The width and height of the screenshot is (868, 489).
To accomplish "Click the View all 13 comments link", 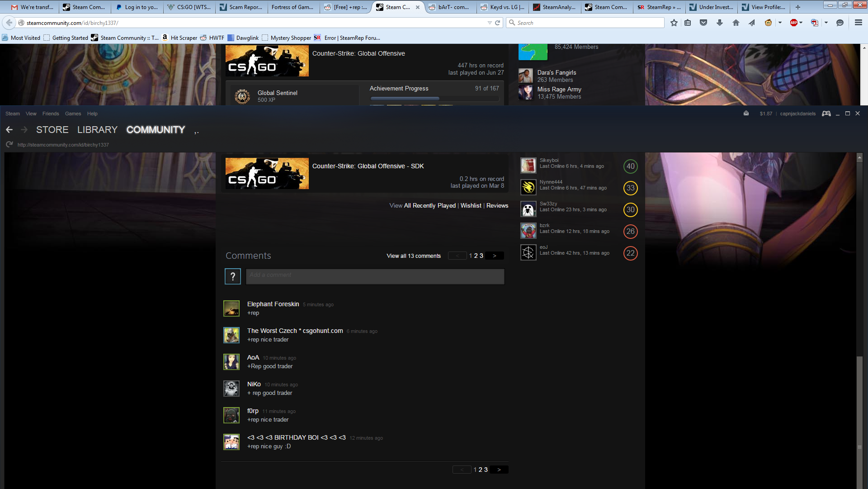I will coord(413,256).
